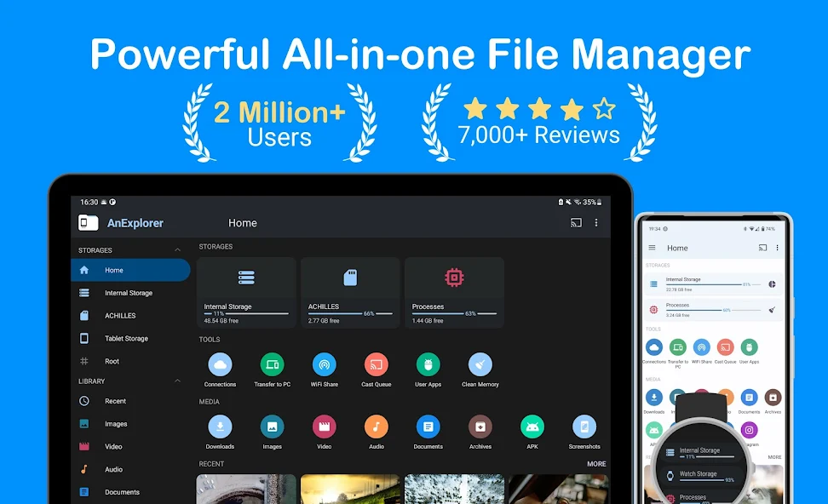The height and width of the screenshot is (504, 828).
Task: Open the Connections cloud tool
Action: tap(220, 365)
